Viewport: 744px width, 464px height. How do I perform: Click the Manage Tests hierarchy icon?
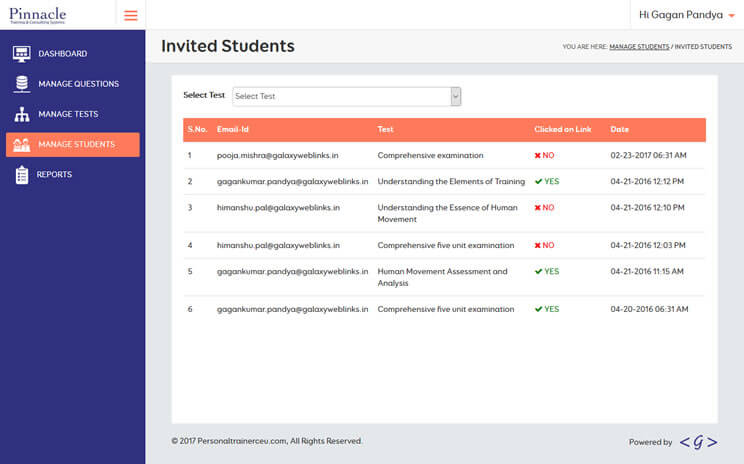[22, 114]
